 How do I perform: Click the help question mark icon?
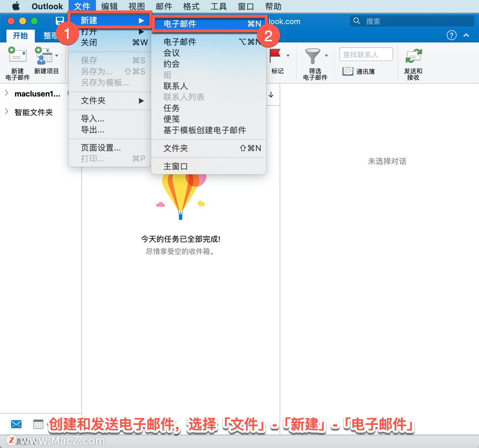pyautogui.click(x=451, y=35)
